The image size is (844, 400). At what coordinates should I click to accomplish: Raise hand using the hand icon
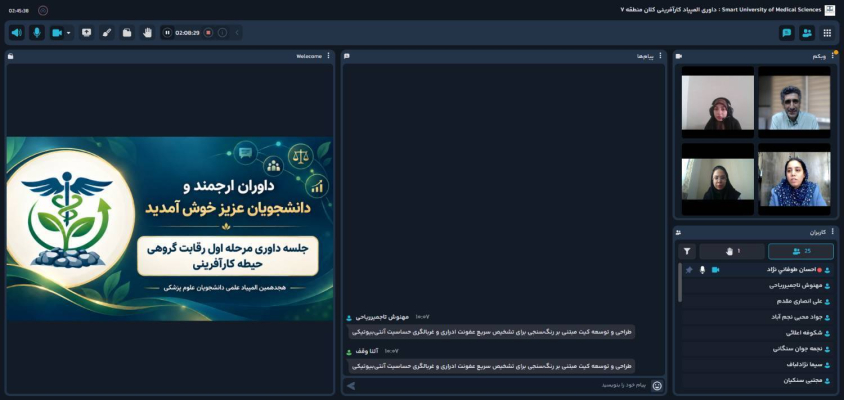(147, 33)
